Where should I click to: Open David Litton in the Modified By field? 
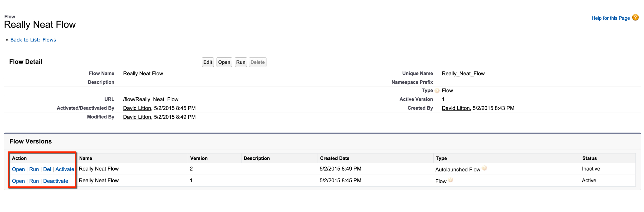[137, 117]
